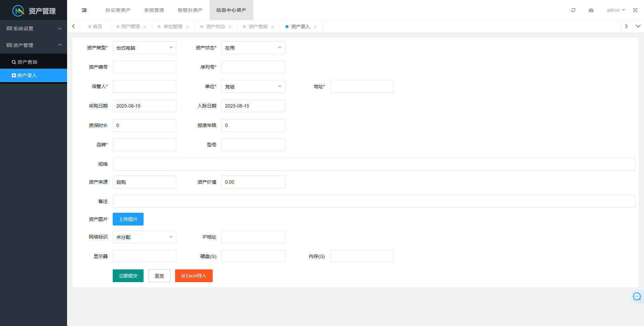
Task: Close the 用户管理 tab
Action: (x=145, y=27)
